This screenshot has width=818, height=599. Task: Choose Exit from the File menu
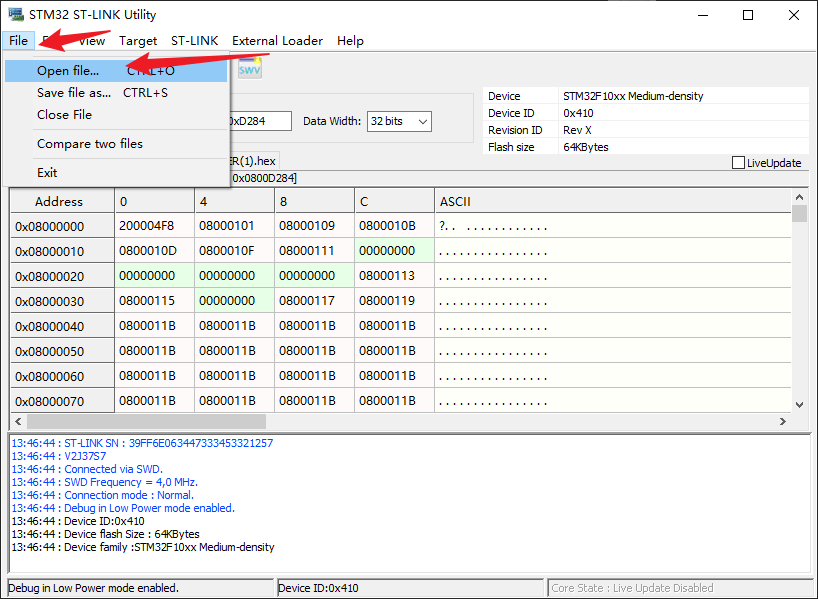coord(116,173)
